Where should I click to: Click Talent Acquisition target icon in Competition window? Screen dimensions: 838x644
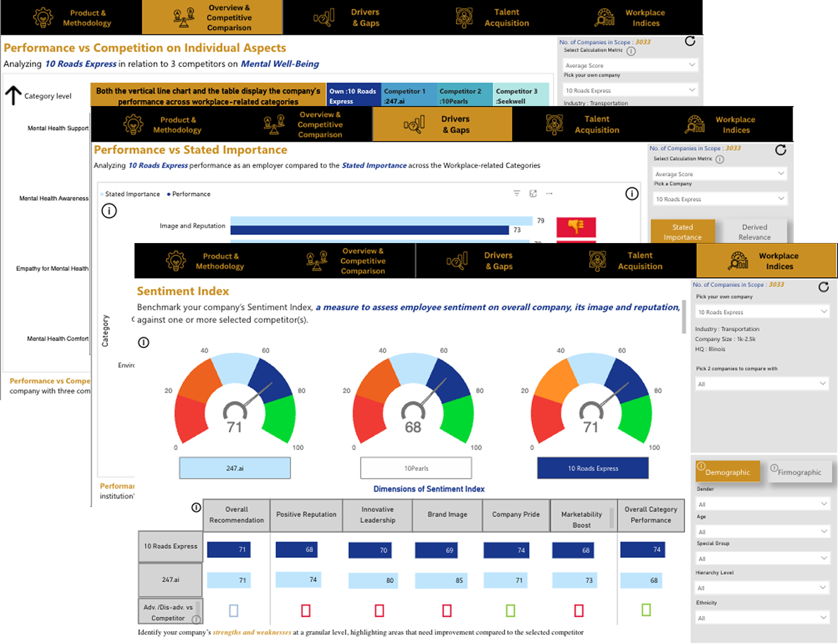click(x=464, y=18)
